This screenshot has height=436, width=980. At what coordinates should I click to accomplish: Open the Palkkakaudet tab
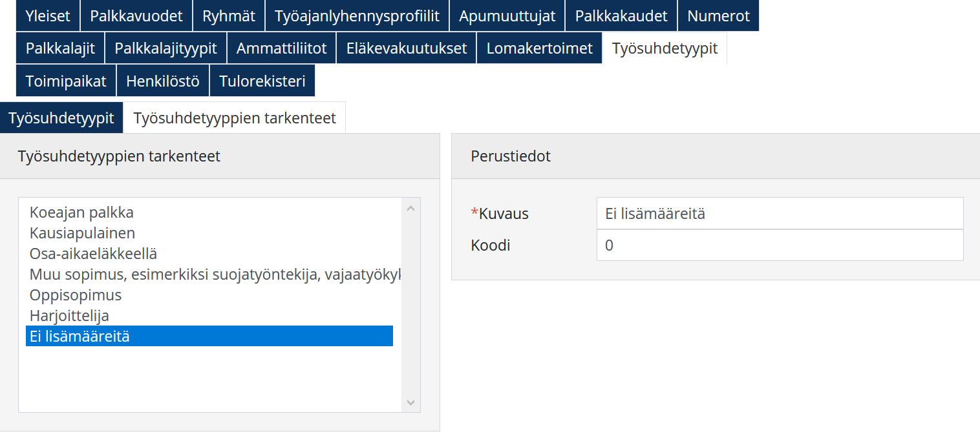click(621, 16)
